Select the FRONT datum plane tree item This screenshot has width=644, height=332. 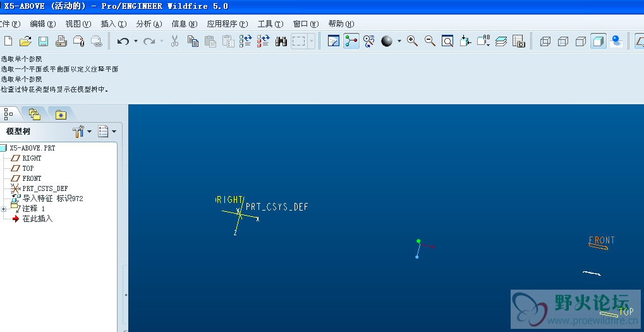click(x=32, y=178)
